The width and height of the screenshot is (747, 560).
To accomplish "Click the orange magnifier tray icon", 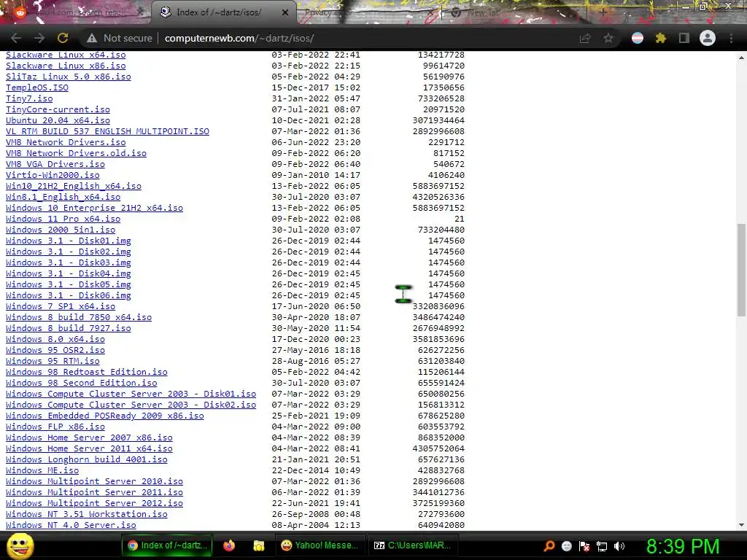I will 549,546.
